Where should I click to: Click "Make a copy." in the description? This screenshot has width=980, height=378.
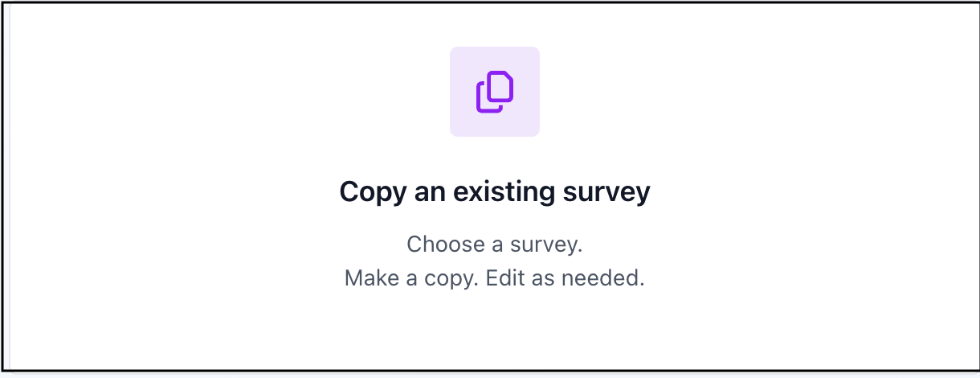tap(411, 278)
